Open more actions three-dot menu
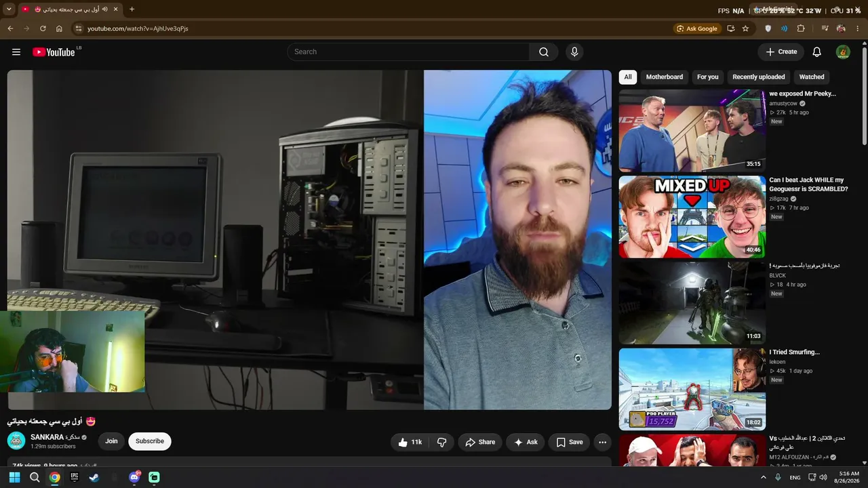Screen dimensions: 868x488 coord(602,442)
